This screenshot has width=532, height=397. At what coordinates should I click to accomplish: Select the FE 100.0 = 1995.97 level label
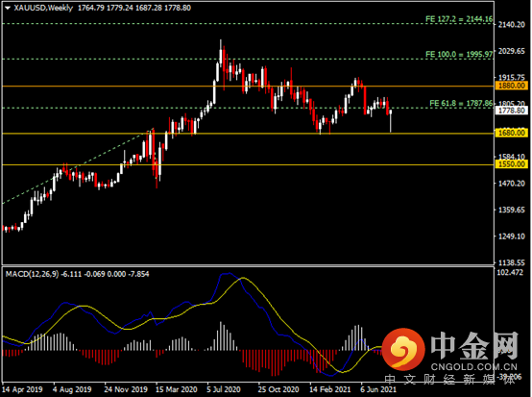[x=459, y=54]
